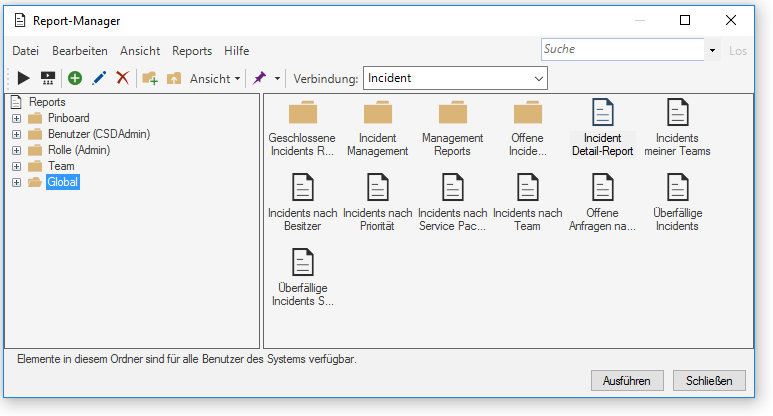The image size is (773, 416).
Task: Click the red X delete icon
Action: 123,78
